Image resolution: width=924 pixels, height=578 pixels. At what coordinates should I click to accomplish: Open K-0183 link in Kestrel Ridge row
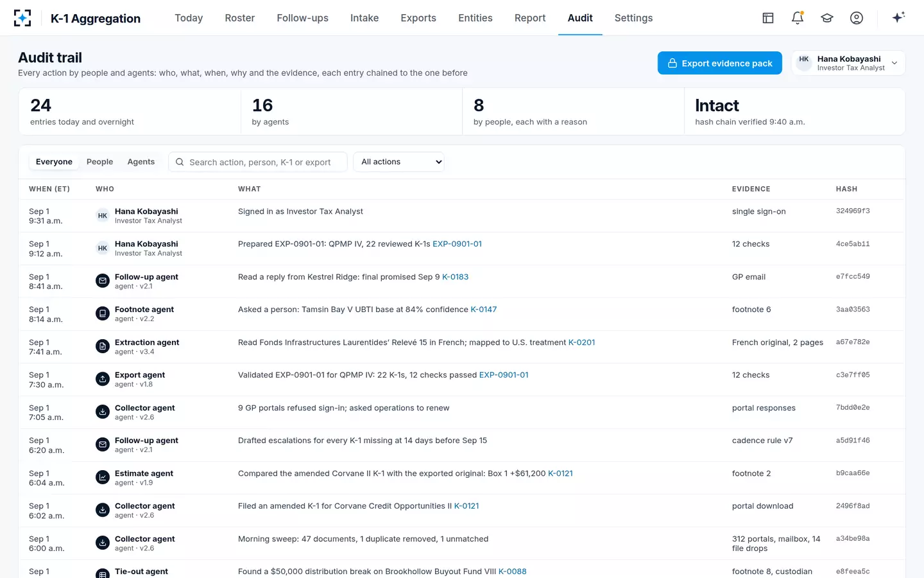click(455, 277)
